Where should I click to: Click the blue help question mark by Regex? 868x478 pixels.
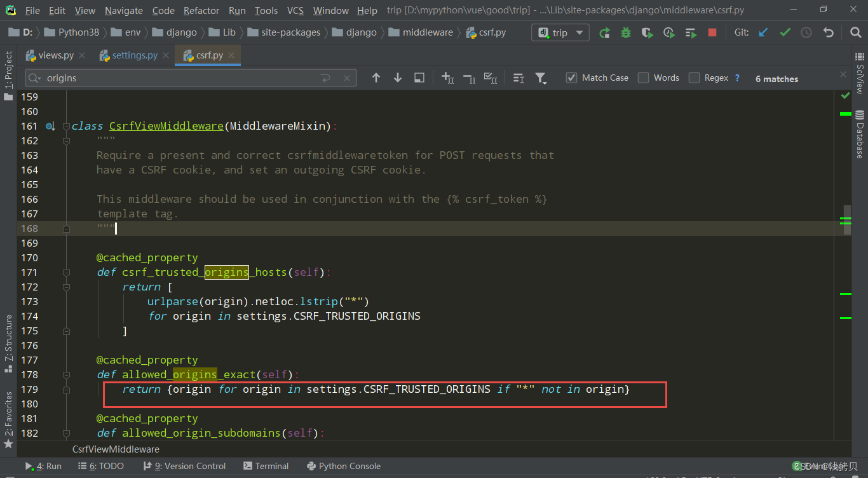pyautogui.click(x=737, y=78)
